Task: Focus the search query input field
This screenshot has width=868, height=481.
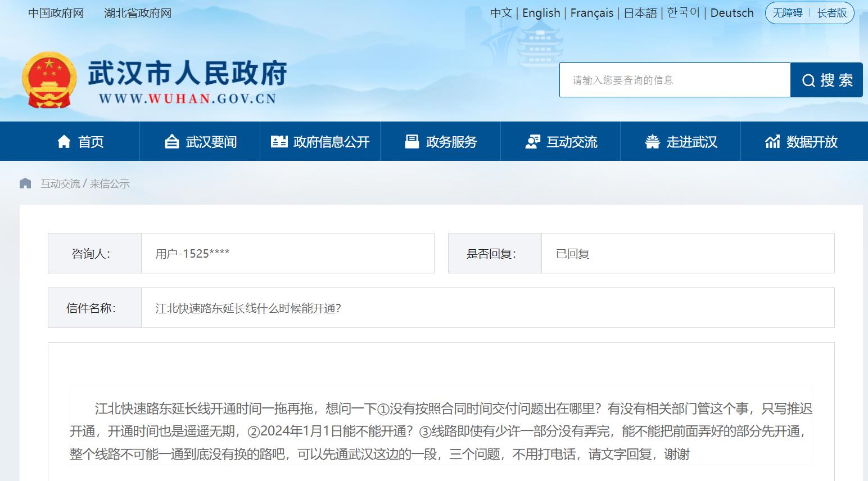Action: [675, 80]
